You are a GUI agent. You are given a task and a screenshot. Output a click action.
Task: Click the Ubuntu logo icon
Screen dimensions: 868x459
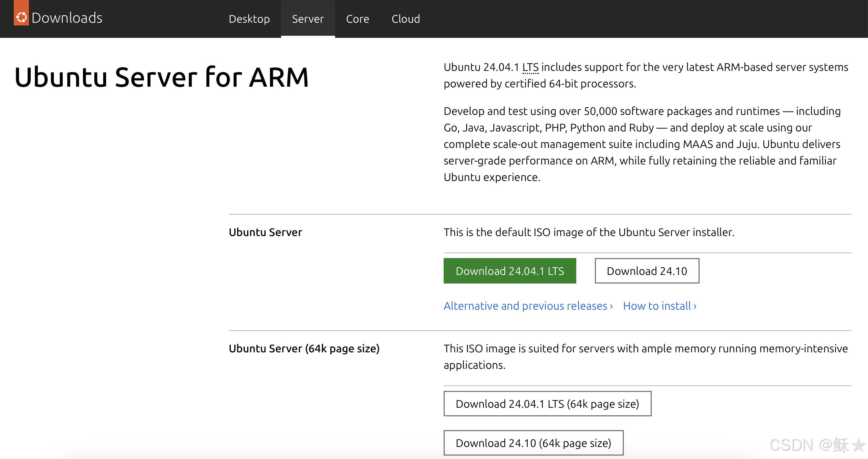pyautogui.click(x=21, y=17)
